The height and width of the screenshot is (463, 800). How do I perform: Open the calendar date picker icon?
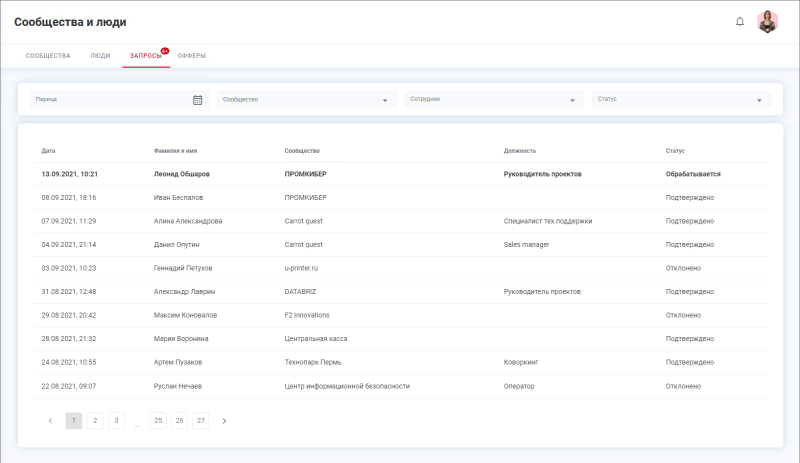197,100
